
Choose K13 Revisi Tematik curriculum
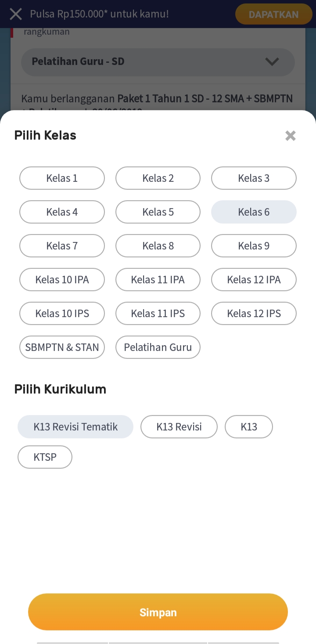[75, 427]
